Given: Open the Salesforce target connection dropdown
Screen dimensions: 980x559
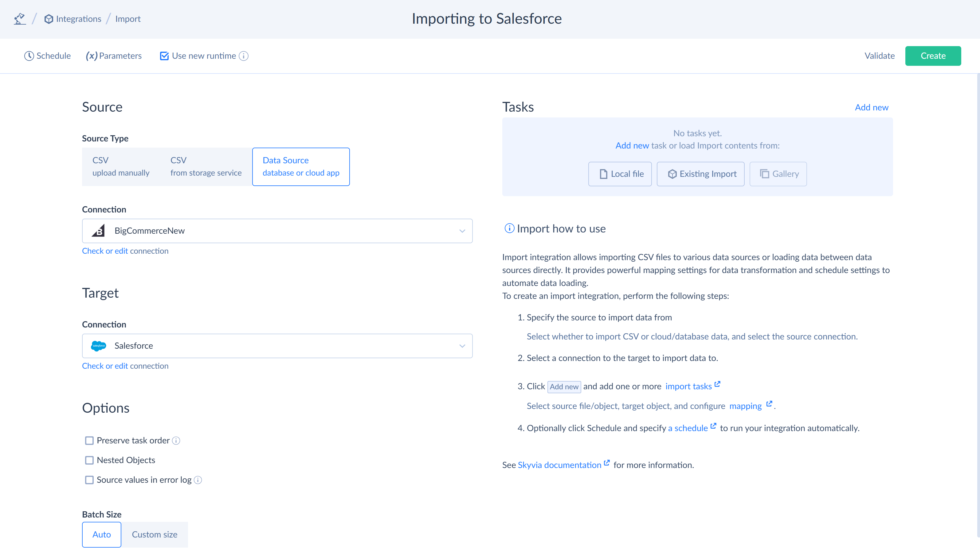Looking at the screenshot, I should 277,346.
